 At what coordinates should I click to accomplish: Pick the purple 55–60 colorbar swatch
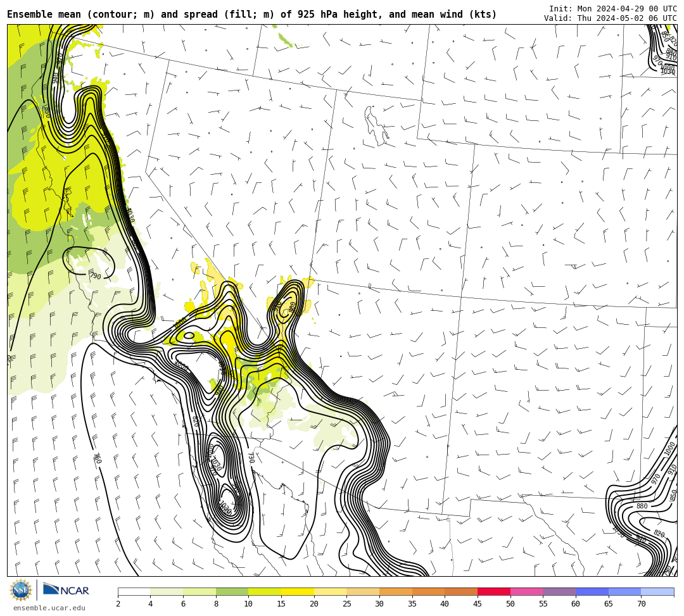(559, 591)
